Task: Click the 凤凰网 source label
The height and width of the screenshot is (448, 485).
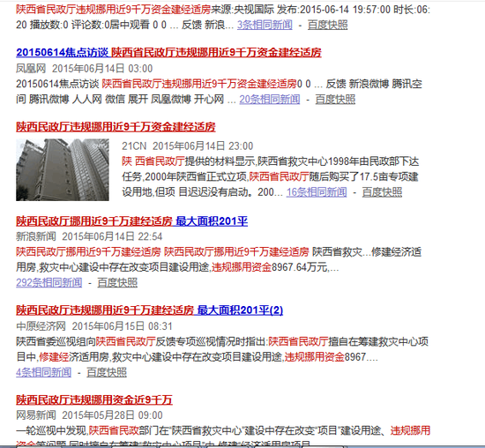Action: [31, 69]
